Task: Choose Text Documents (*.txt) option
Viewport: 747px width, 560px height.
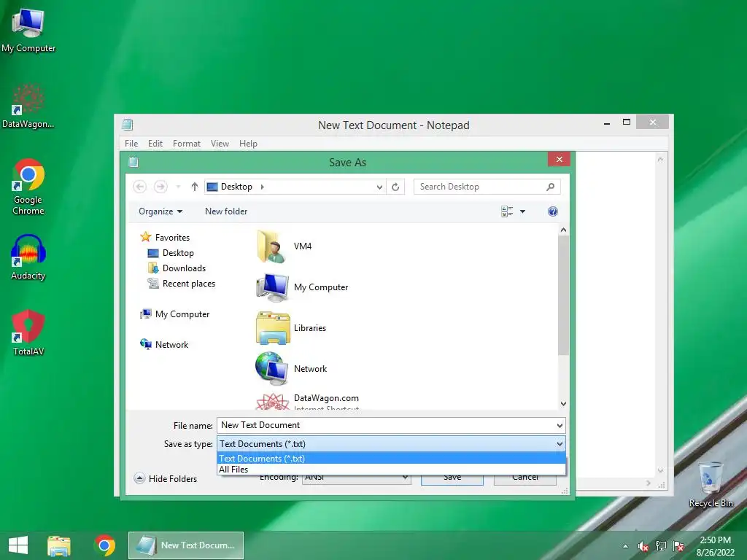Action: pyautogui.click(x=391, y=459)
